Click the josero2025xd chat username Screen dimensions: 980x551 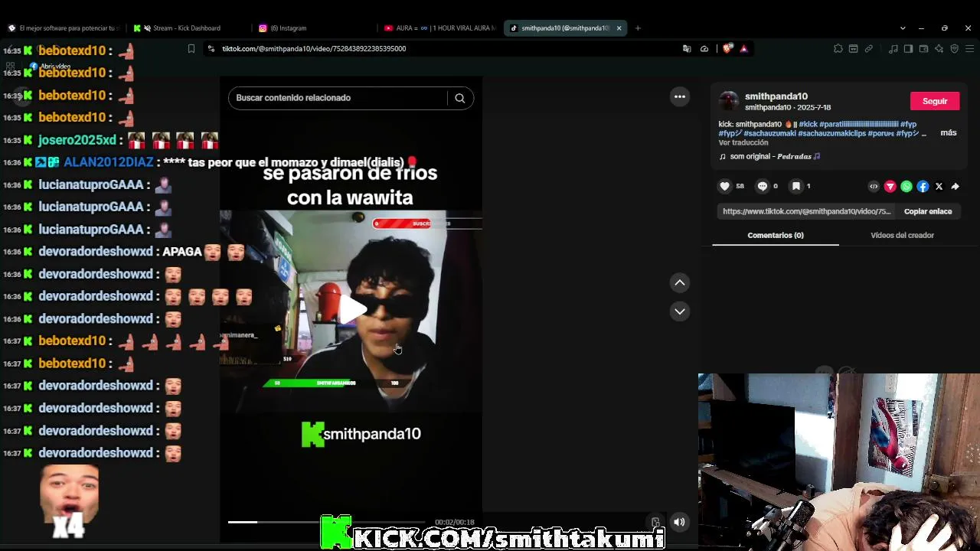click(77, 140)
